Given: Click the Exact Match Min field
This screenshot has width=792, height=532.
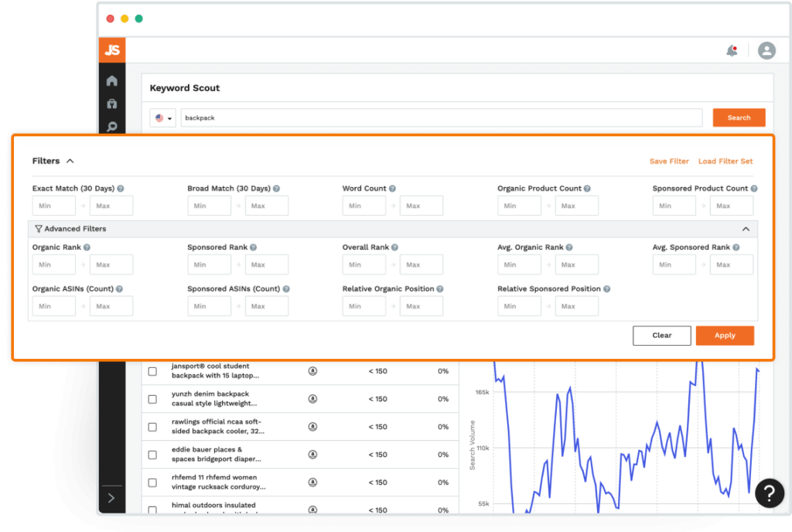Looking at the screenshot, I should point(54,206).
